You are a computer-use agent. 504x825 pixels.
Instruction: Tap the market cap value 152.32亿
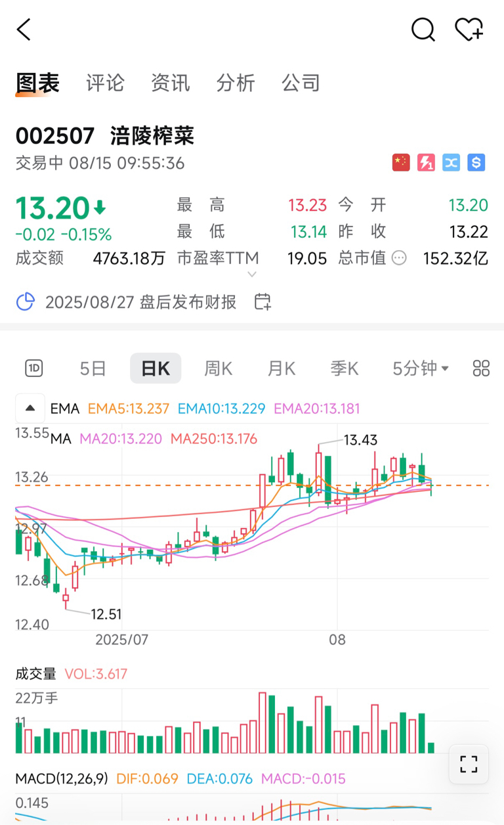pos(455,258)
